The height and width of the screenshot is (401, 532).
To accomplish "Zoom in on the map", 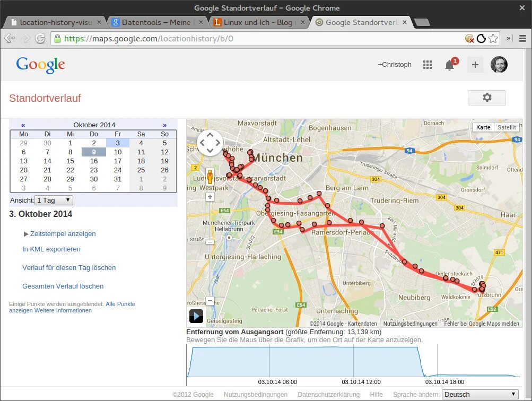I will [210, 197].
